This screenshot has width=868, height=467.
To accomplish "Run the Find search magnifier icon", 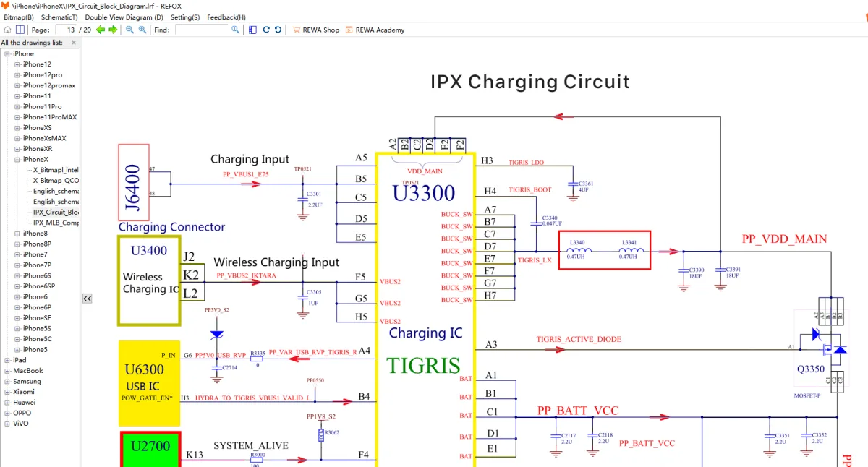I will tap(236, 30).
